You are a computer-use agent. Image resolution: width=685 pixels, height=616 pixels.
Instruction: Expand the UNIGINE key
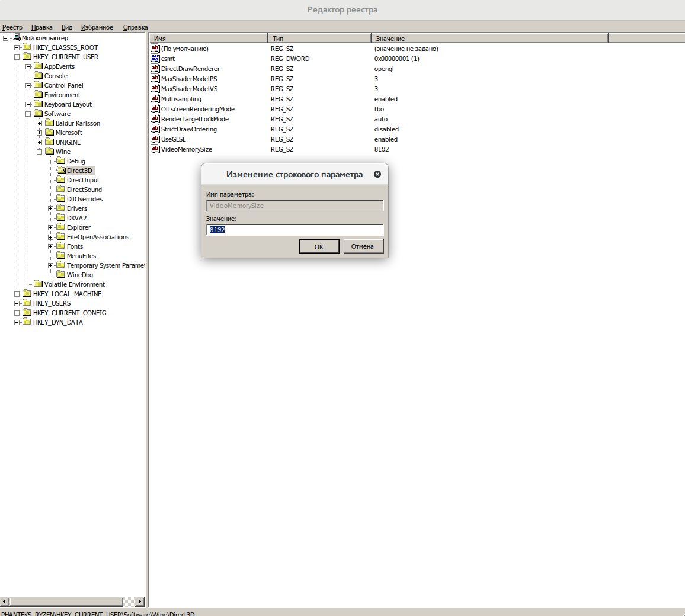pyautogui.click(x=40, y=142)
